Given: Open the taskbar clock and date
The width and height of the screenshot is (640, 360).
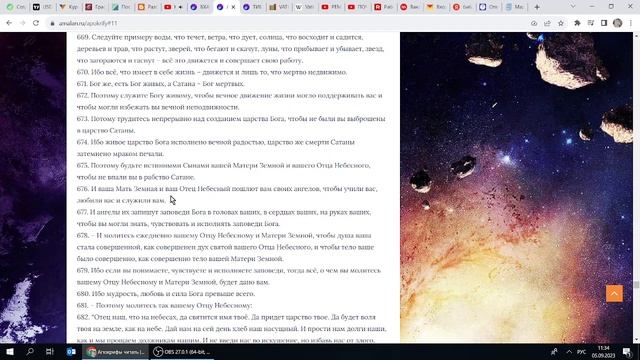Looking at the screenshot, I should [603, 351].
